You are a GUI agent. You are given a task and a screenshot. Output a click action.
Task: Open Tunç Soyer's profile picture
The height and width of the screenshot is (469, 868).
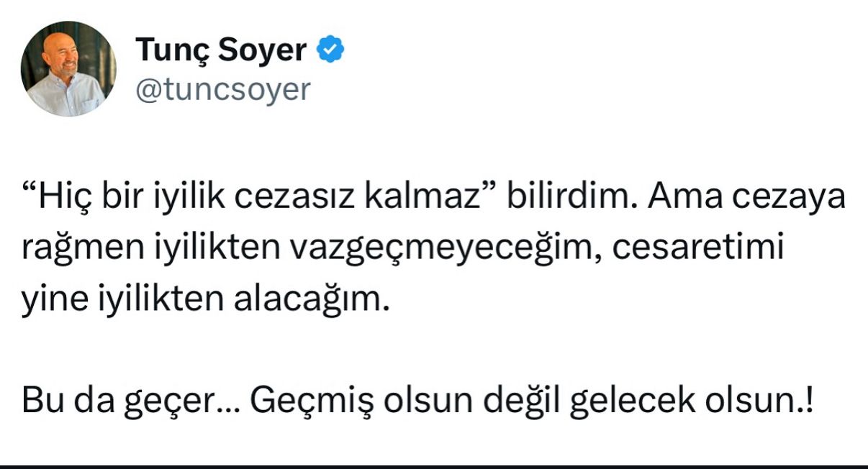[68, 69]
